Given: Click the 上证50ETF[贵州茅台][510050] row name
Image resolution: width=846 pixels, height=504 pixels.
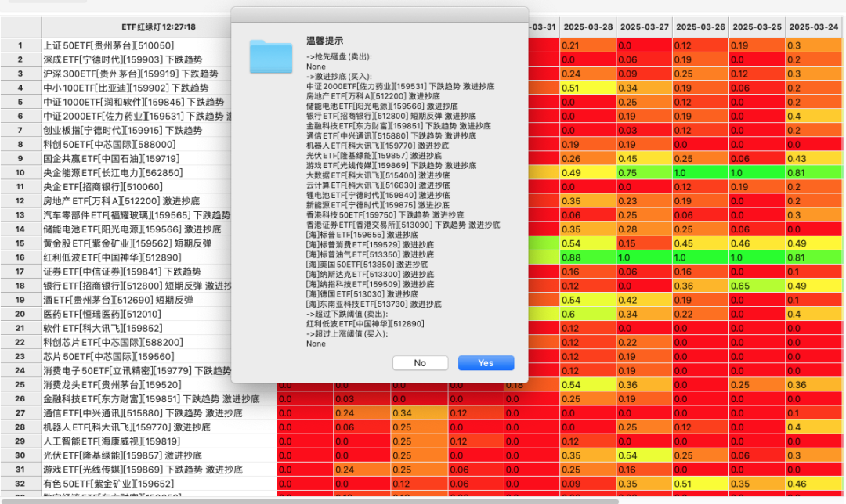Looking at the screenshot, I should click(x=108, y=45).
